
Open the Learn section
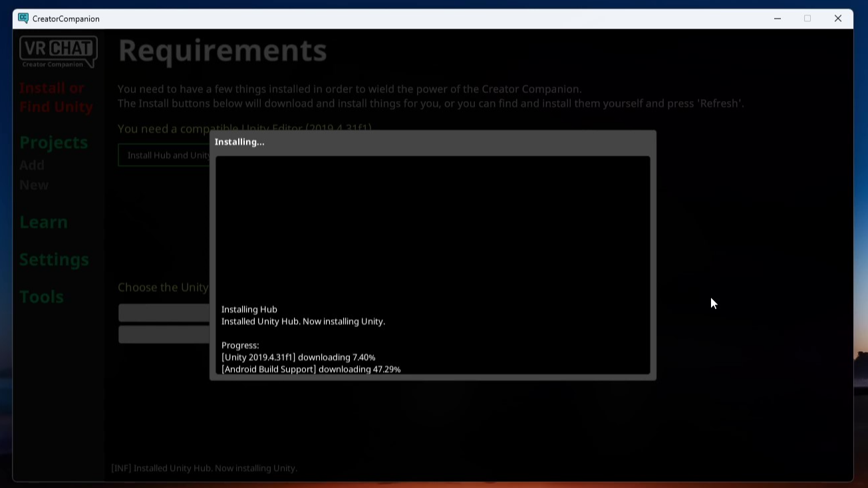point(43,222)
